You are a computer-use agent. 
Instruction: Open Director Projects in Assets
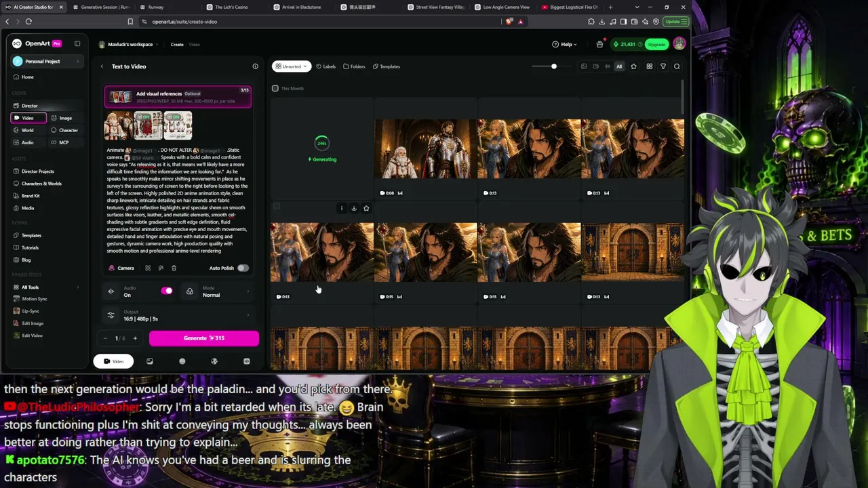click(x=37, y=171)
